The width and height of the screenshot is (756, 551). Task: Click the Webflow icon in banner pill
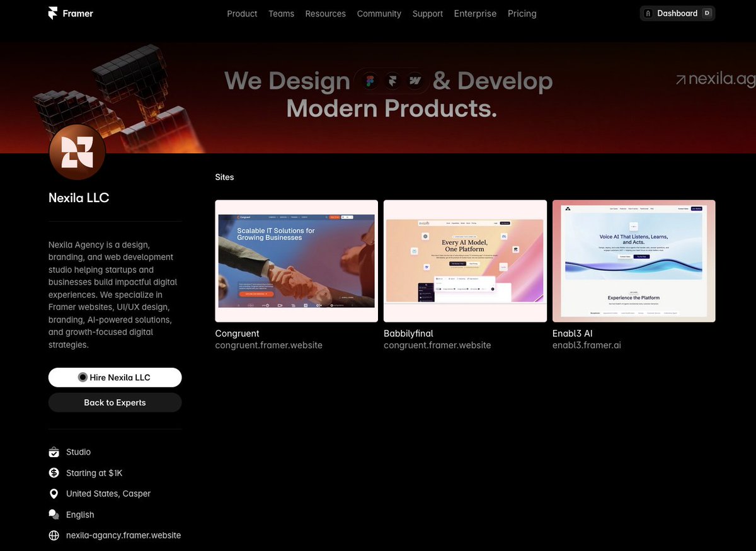click(x=414, y=81)
